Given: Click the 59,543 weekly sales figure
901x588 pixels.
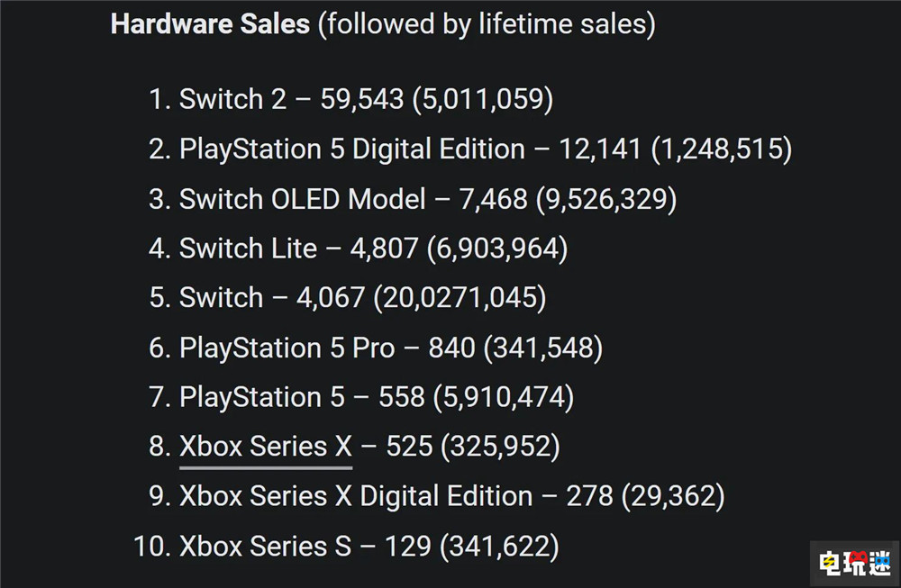Looking at the screenshot, I should click(x=362, y=99).
